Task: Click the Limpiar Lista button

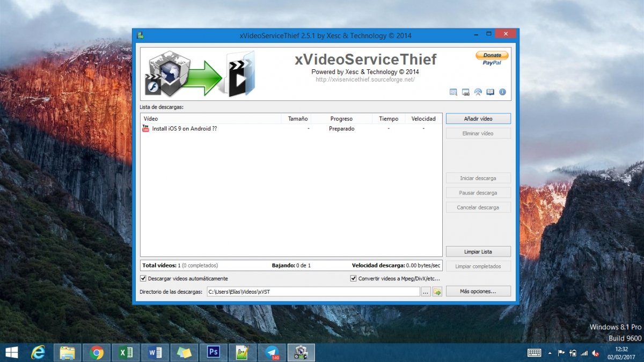Action: point(478,252)
